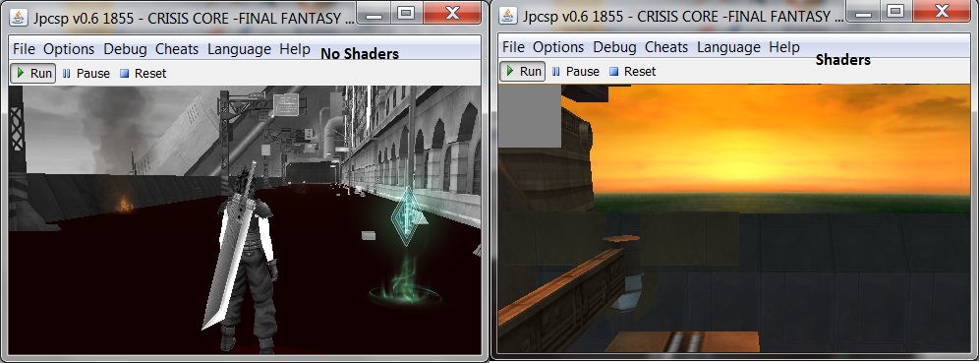Click Run in the right Jpcsp window
Image resolution: width=980 pixels, height=363 pixels.
523,72
